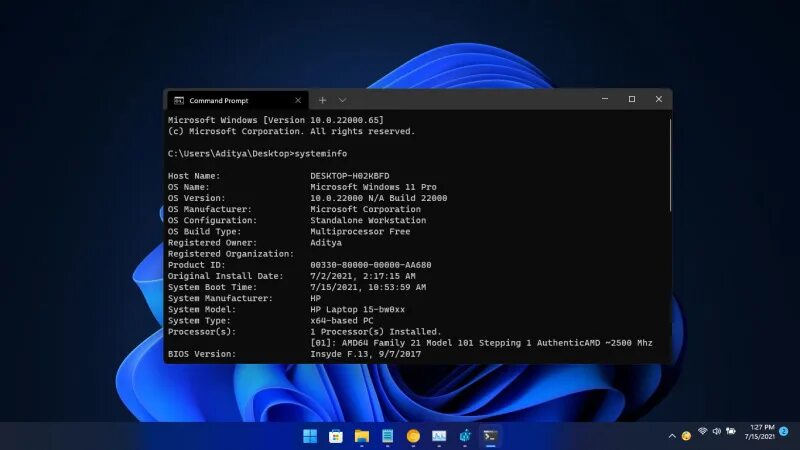This screenshot has height=450, width=800.
Task: Click 'Standalone Workstation' configuration value
Action: (x=368, y=220)
